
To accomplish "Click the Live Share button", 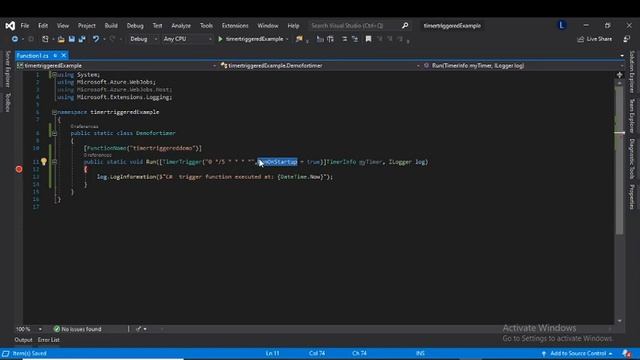I will pyautogui.click(x=595, y=39).
